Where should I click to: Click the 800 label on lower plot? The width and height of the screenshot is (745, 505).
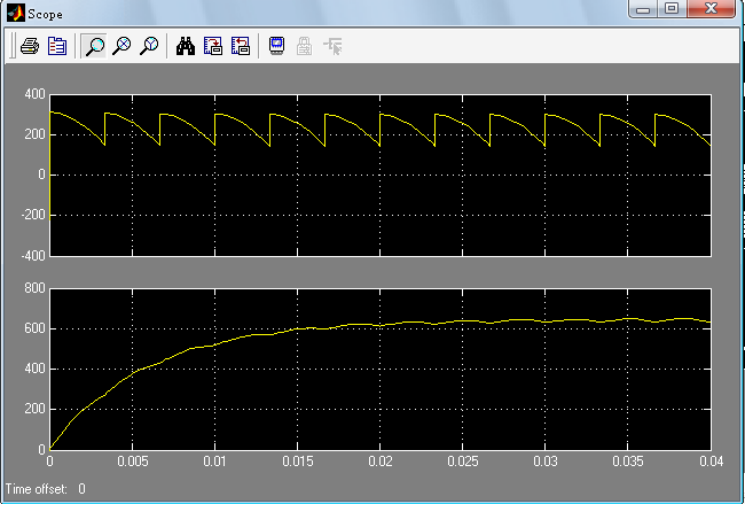click(x=34, y=288)
